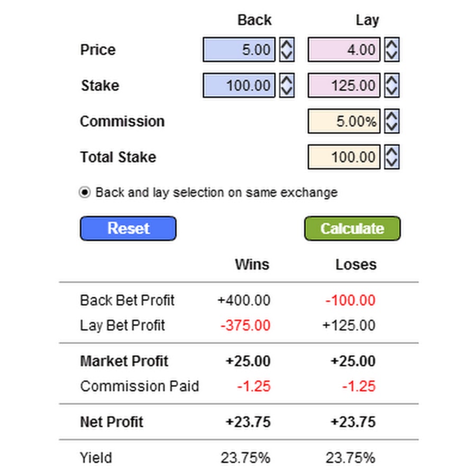Increase the Back Stake with up arrow

pos(286,80)
